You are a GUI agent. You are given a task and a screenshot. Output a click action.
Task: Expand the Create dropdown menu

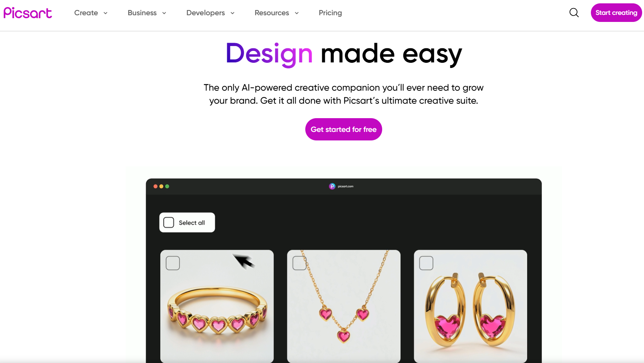point(91,13)
